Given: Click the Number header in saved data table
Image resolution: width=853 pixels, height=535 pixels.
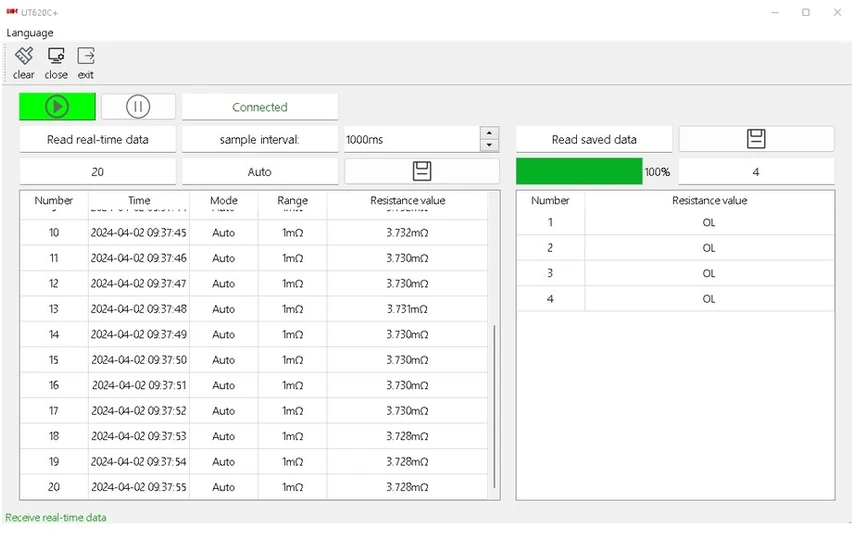Looking at the screenshot, I should click(550, 200).
